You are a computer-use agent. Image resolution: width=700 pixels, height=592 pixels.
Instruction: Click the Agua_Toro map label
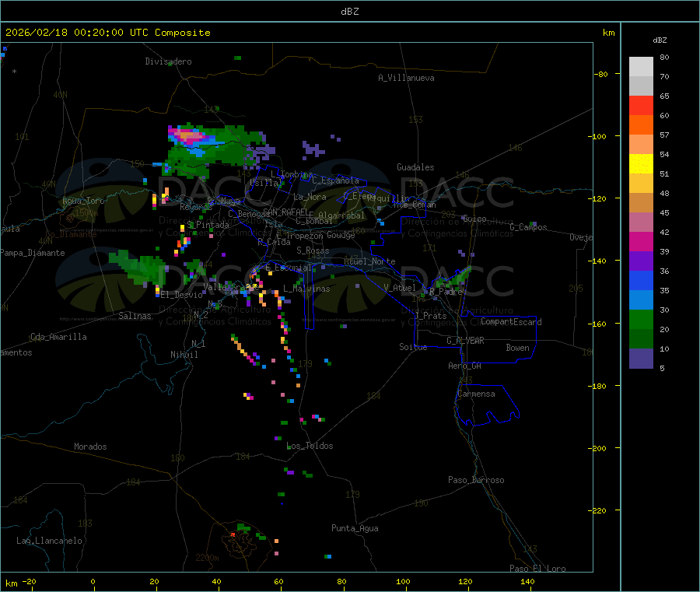(83, 201)
